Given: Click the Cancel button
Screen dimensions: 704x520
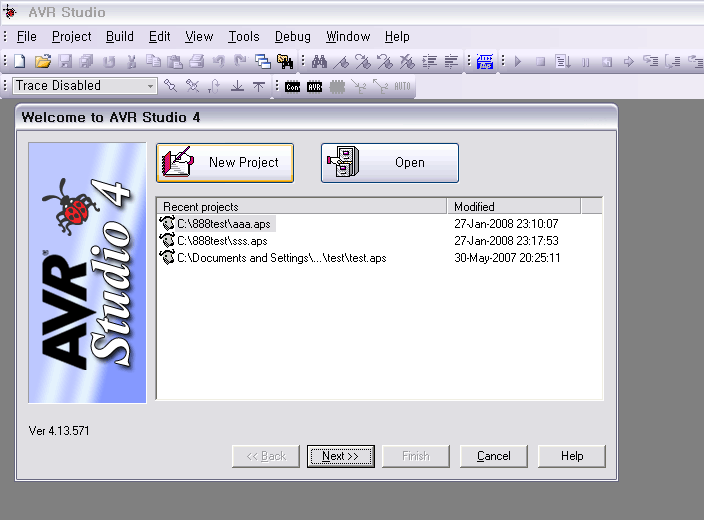Looking at the screenshot, I should (x=493, y=456).
